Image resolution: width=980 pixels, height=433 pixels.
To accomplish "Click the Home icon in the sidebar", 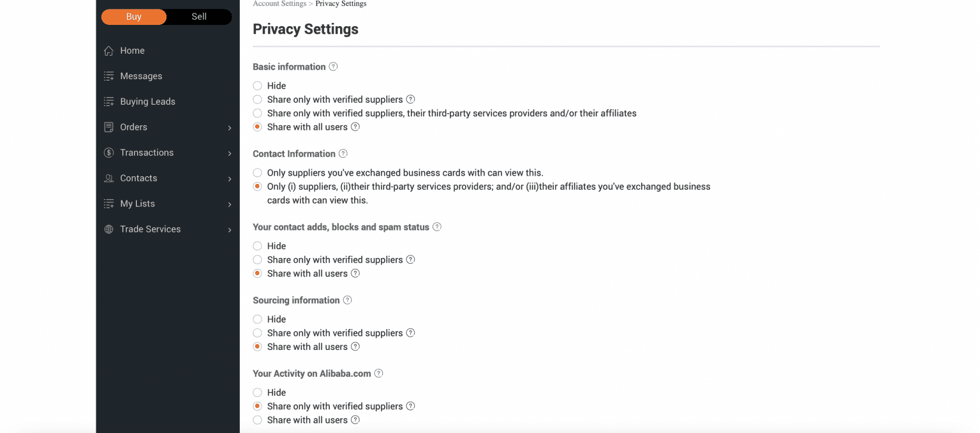I will pyautogui.click(x=108, y=51).
